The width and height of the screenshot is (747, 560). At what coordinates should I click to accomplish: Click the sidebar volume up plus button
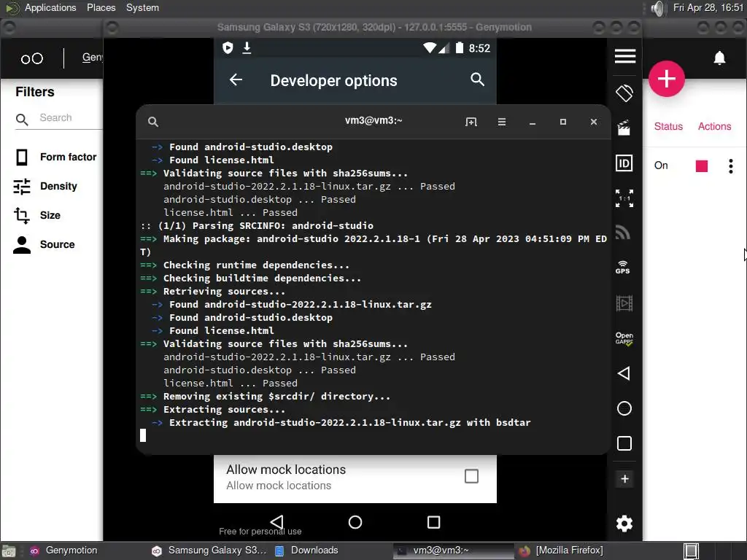tap(624, 478)
